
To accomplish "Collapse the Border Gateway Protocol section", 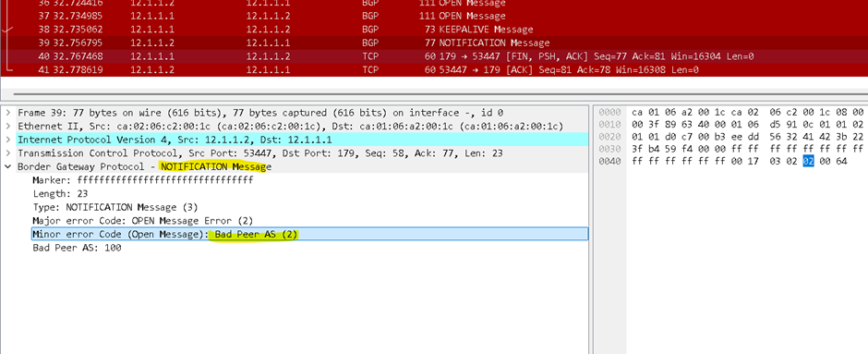I will [x=7, y=166].
